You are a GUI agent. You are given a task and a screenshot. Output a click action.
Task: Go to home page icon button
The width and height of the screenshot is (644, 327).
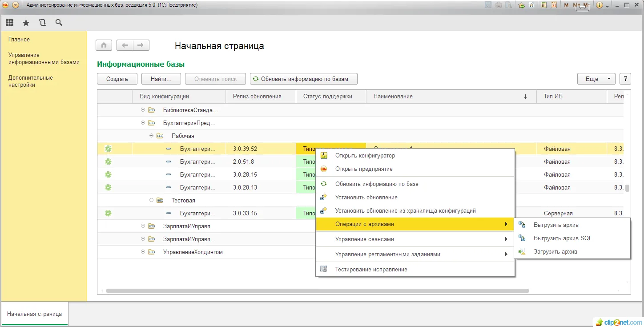pyautogui.click(x=104, y=45)
